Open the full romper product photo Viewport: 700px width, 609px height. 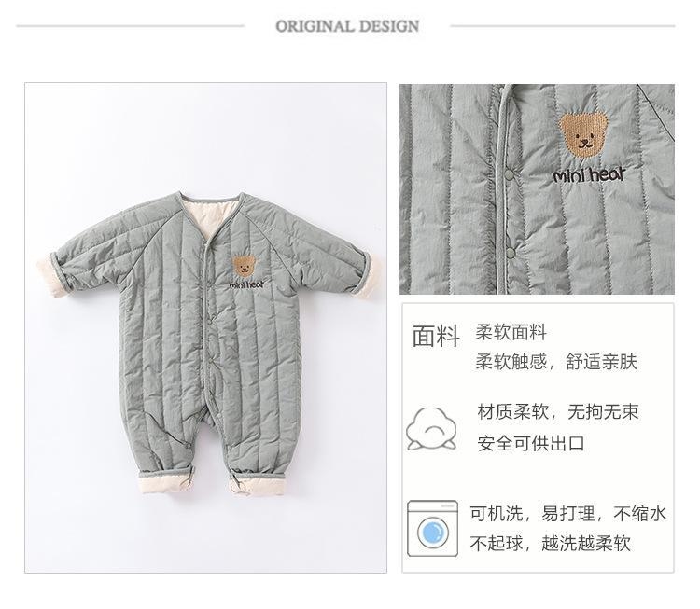206,327
